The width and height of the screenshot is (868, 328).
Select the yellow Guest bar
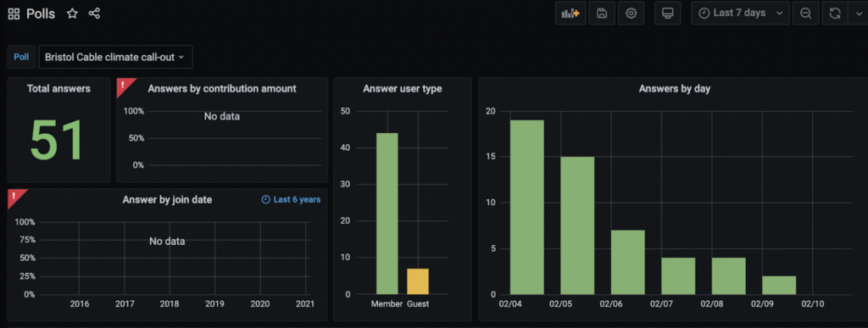tap(418, 281)
